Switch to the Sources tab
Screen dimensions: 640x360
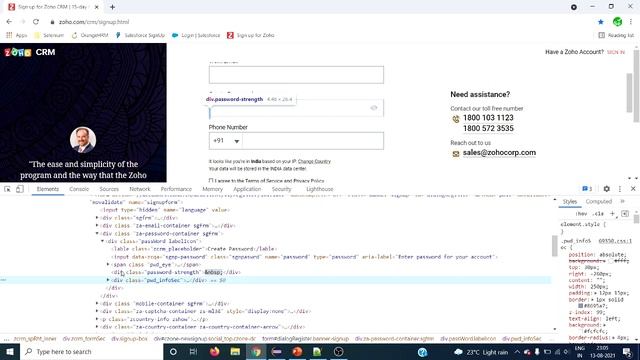pyautogui.click(x=109, y=189)
